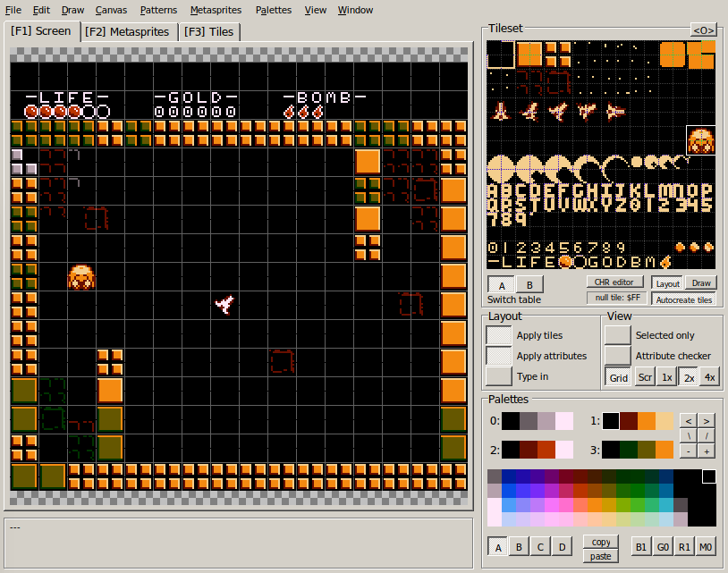Select the dark red color in palette 2
Screen dimensions: 728x573
[529, 450]
